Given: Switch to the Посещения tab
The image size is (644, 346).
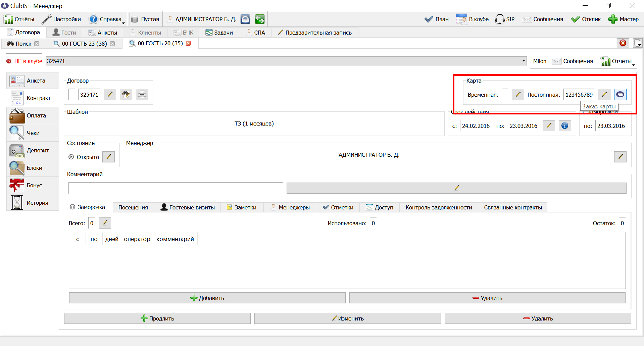Looking at the screenshot, I should tap(133, 207).
